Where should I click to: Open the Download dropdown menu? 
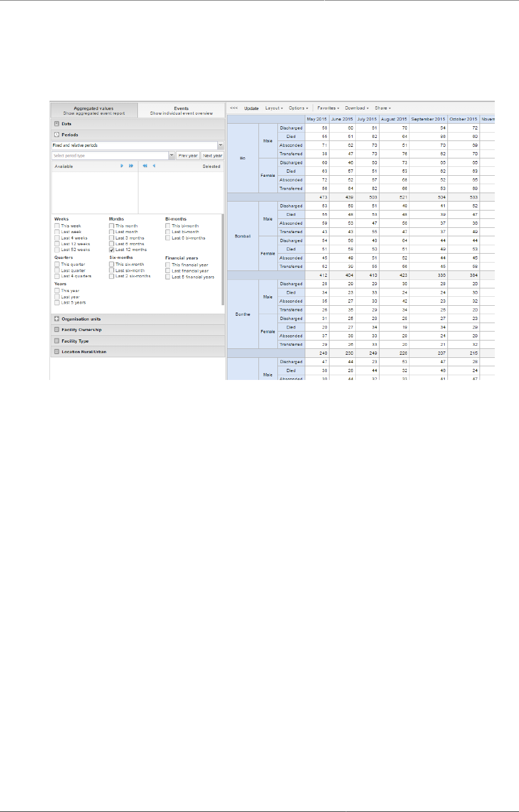pyautogui.click(x=357, y=108)
